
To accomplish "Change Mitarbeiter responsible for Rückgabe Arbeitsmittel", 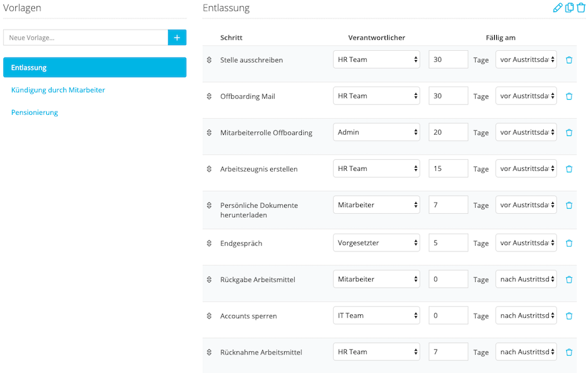I will 377,279.
